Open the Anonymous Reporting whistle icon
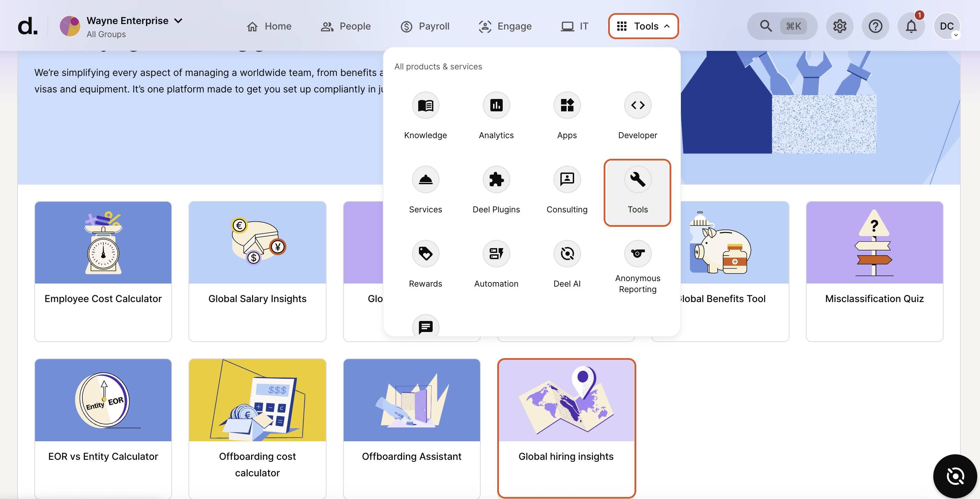This screenshot has height=499, width=980. (x=638, y=254)
